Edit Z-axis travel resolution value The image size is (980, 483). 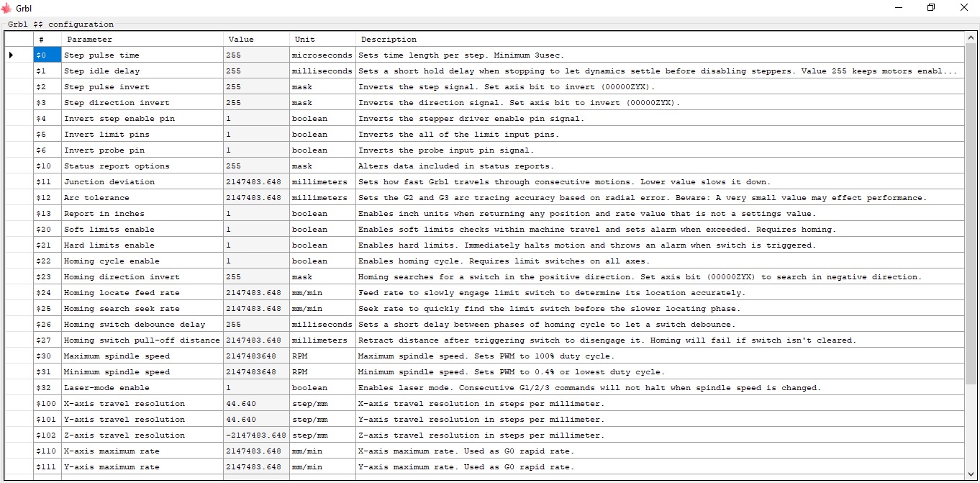pyautogui.click(x=256, y=435)
